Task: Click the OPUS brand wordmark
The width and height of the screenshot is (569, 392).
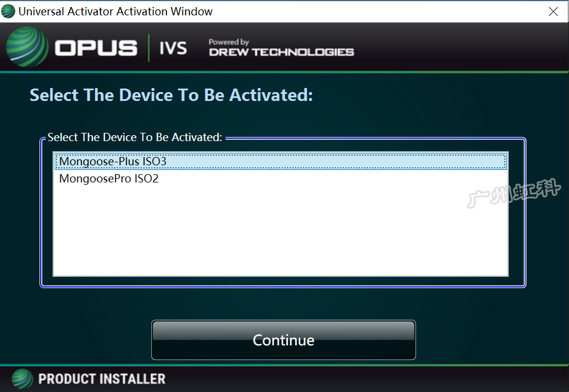Action: pos(96,48)
